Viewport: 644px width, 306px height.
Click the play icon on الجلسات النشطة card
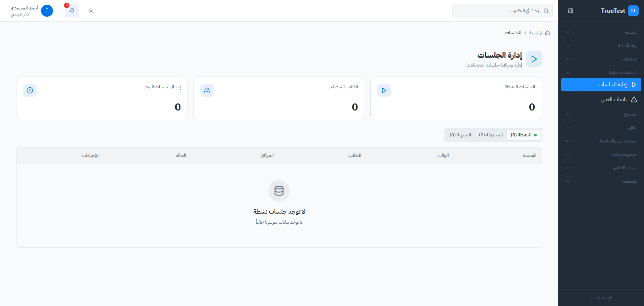pos(384,90)
